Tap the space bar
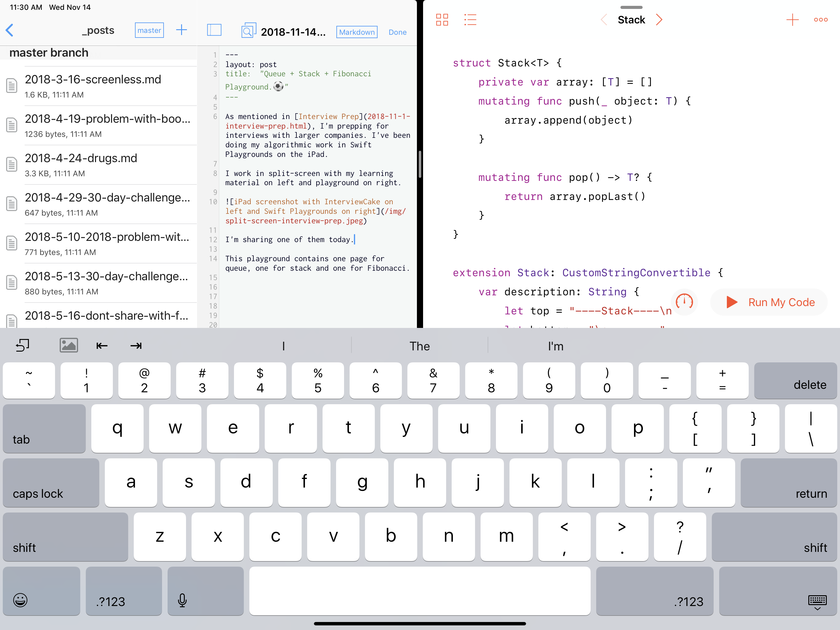This screenshot has height=630, width=840. (x=420, y=591)
